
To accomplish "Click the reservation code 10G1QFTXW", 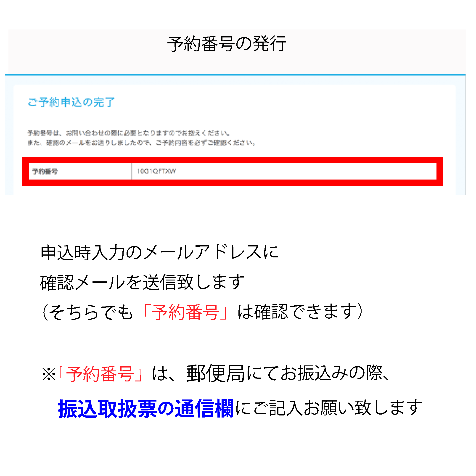I will [x=156, y=171].
